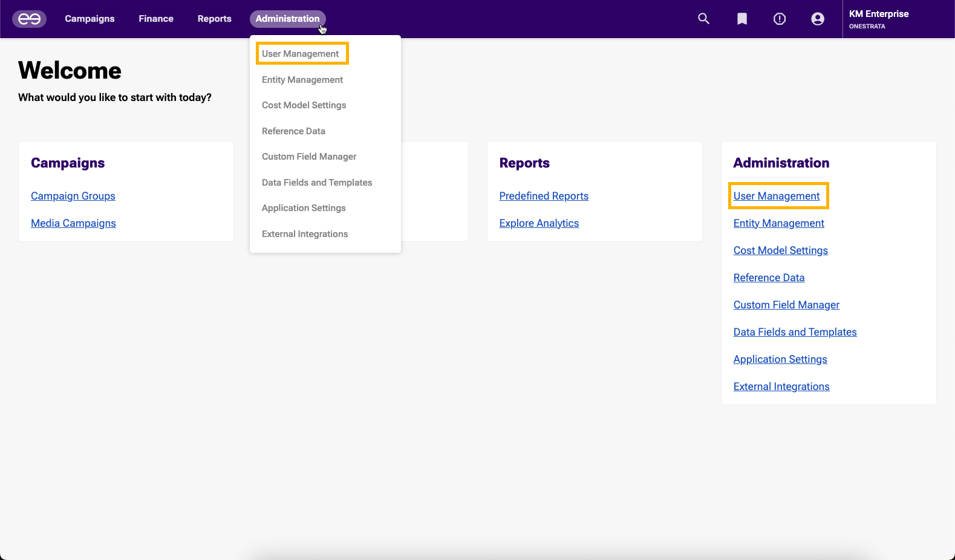Open the search magnifier icon
Image resolution: width=955 pixels, height=560 pixels.
click(703, 19)
